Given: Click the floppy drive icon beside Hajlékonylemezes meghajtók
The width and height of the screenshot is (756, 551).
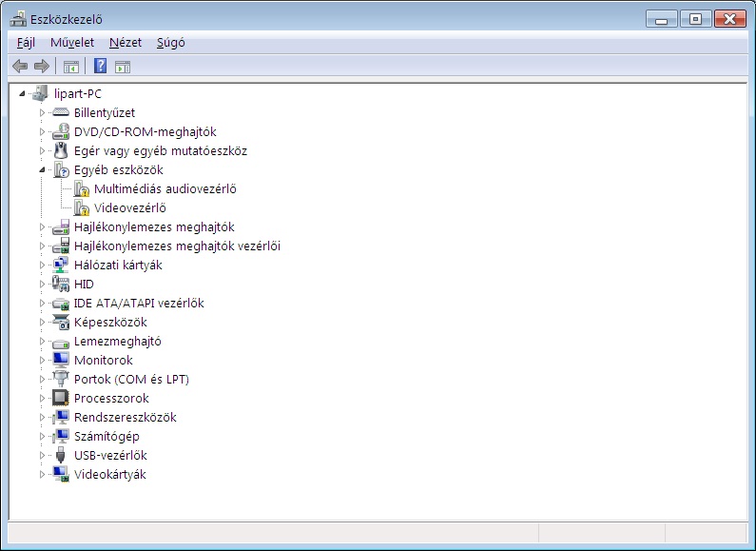Looking at the screenshot, I should coord(61,226).
